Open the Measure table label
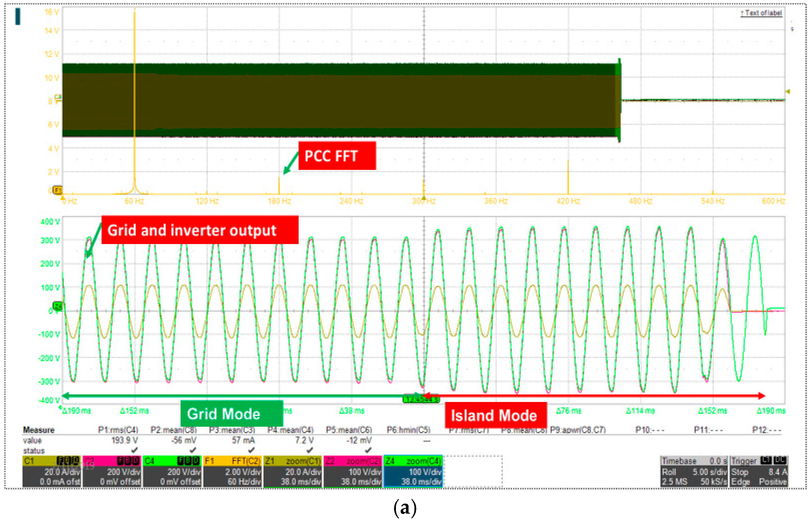Viewport: 812px width, 524px height. (x=38, y=430)
